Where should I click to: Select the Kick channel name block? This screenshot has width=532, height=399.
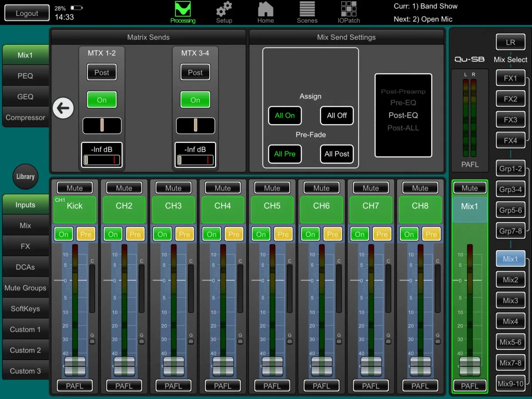74,210
